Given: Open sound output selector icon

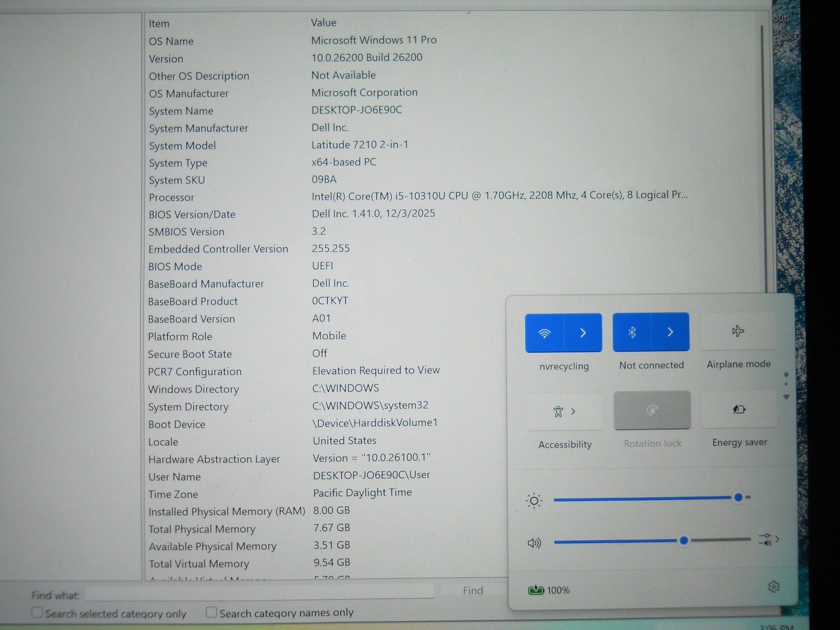Looking at the screenshot, I should 769,539.
